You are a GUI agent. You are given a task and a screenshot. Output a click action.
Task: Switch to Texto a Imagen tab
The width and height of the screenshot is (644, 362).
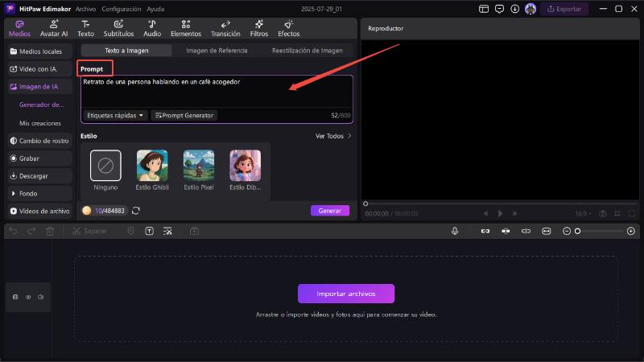click(126, 51)
